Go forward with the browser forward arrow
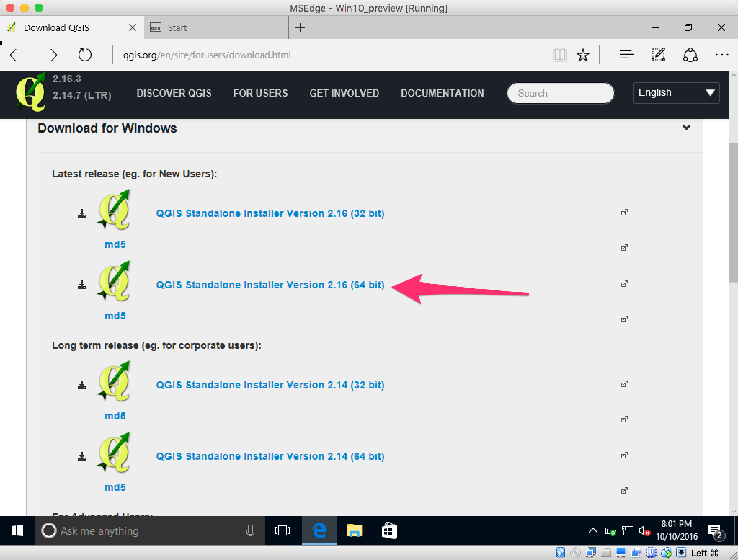This screenshot has width=738, height=560. click(x=50, y=55)
